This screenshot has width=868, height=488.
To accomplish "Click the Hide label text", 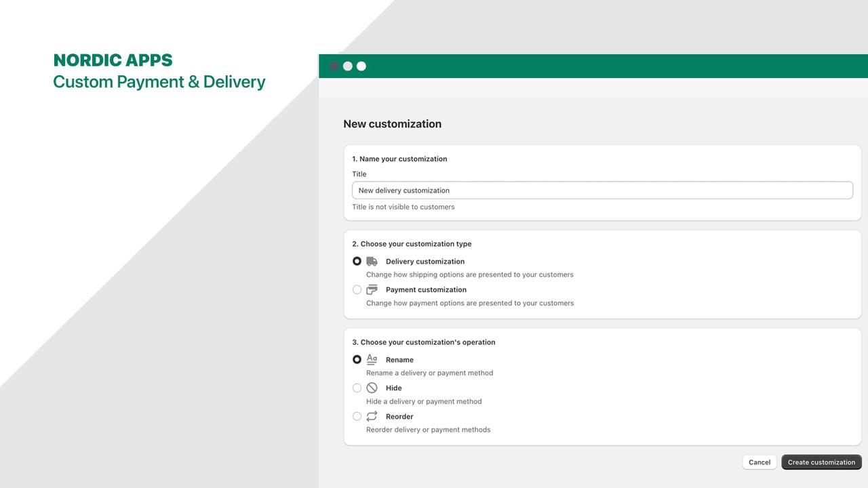I will tap(394, 388).
